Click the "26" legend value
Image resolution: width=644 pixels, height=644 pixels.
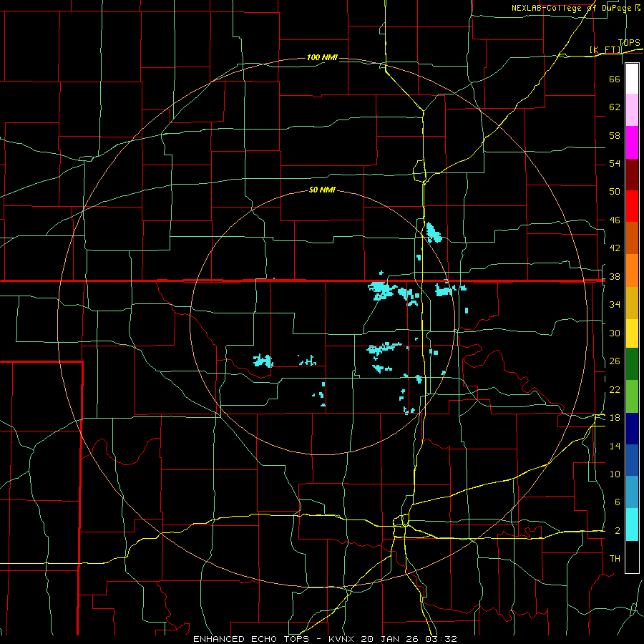[x=615, y=361]
